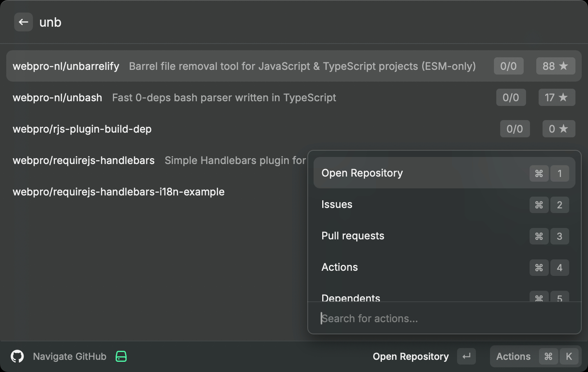Click the 0 stars badge for rjs-plugin-build-dep
The image size is (588, 372).
(559, 129)
